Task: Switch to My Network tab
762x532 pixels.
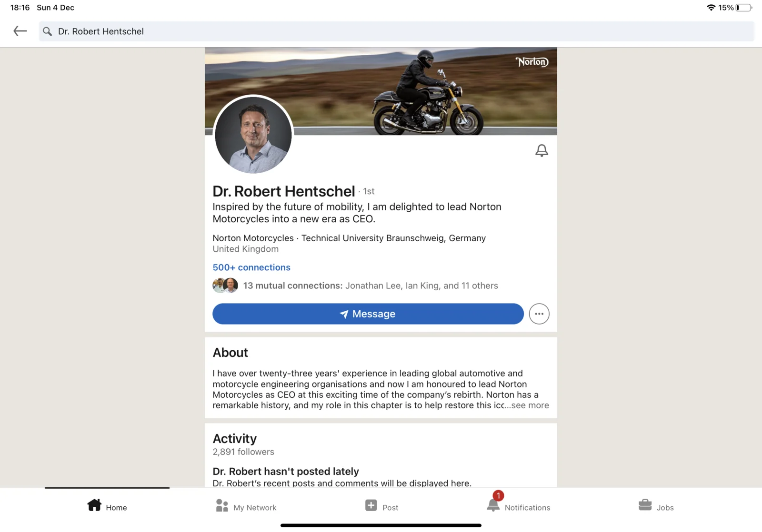Action: click(x=246, y=507)
